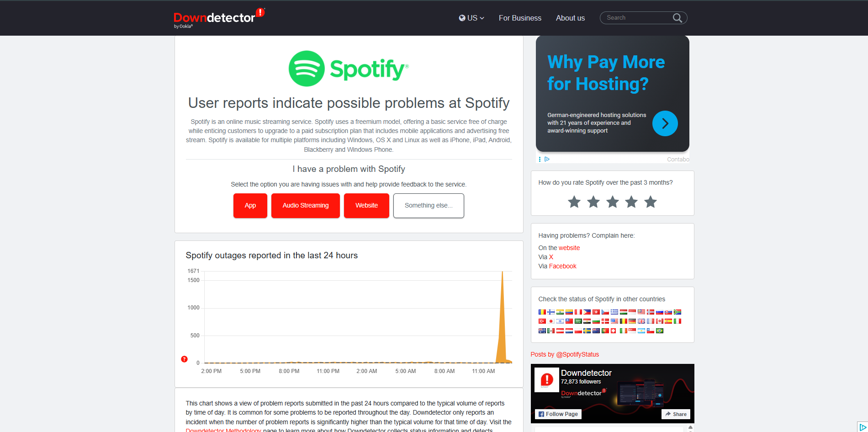Screen dimensions: 868x432
Task: Rate Spotify four stars
Action: click(x=631, y=202)
